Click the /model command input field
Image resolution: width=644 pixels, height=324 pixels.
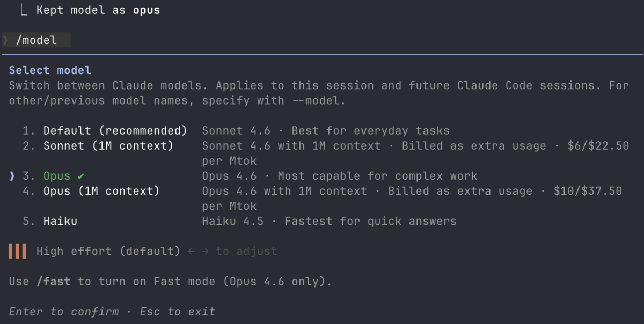click(x=36, y=40)
